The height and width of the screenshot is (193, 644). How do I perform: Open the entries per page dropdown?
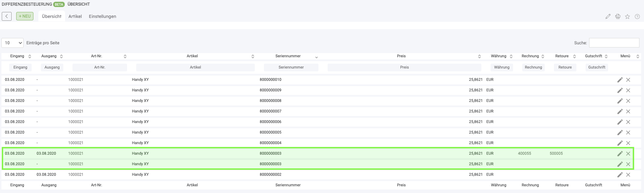coord(13,43)
